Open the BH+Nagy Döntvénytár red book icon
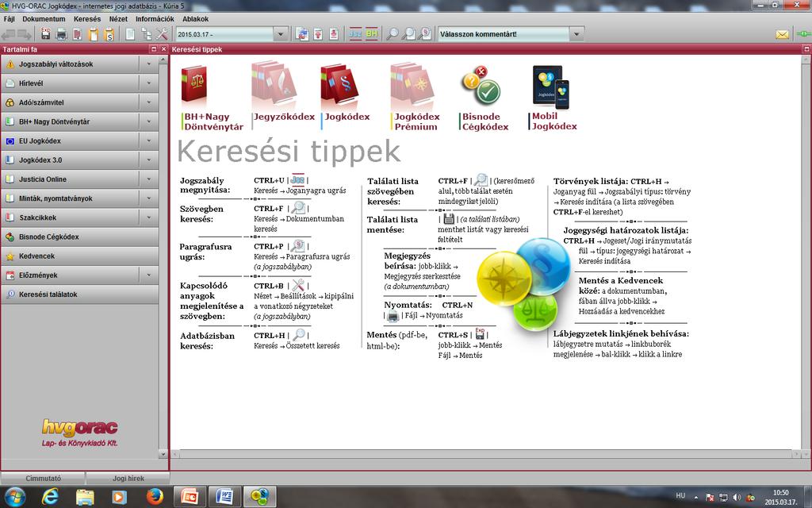The height and width of the screenshot is (508, 812). (194, 84)
